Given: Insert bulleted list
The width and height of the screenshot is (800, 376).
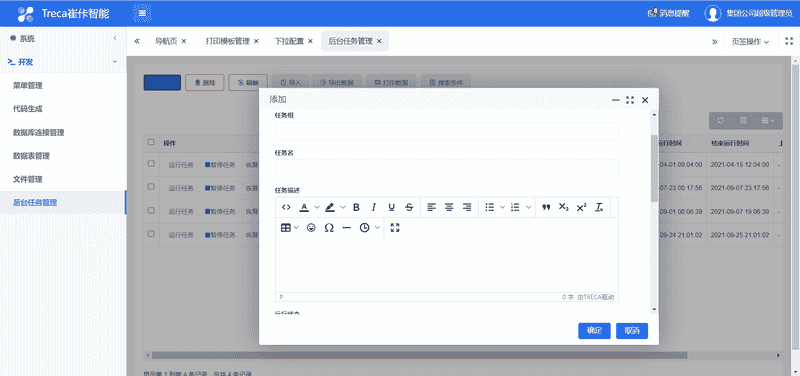Looking at the screenshot, I should [490, 207].
